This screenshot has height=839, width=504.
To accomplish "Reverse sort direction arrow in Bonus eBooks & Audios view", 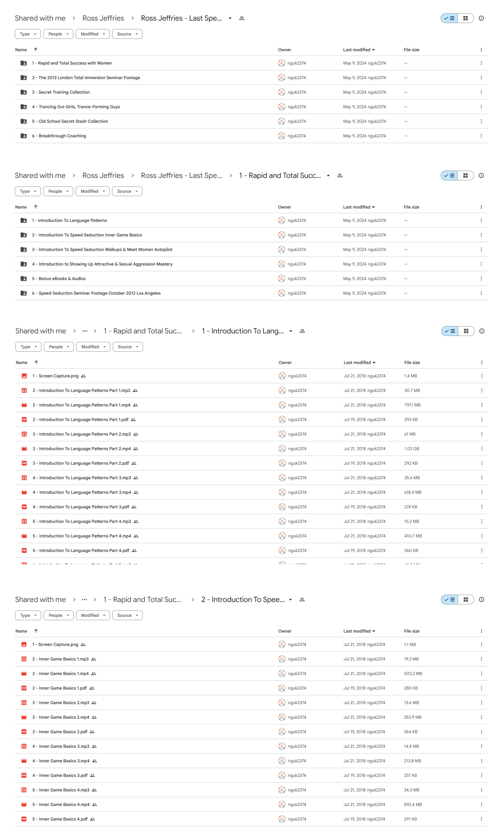I will pos(36,206).
